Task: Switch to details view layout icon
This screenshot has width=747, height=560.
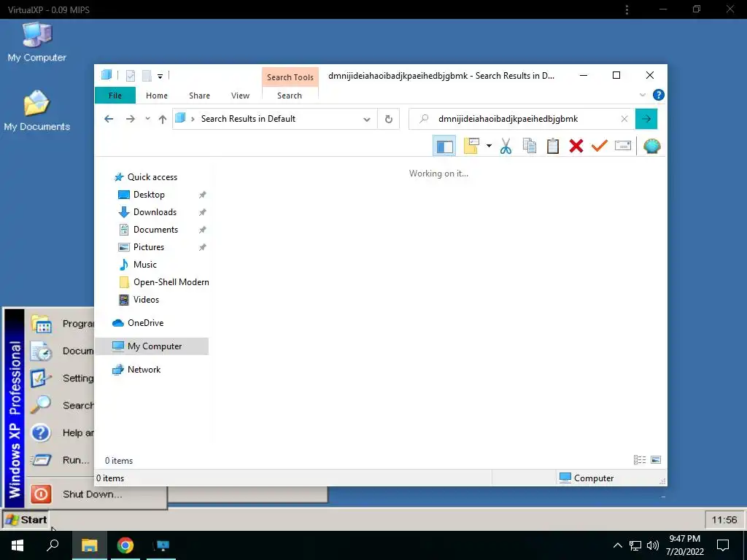Action: [x=640, y=459]
